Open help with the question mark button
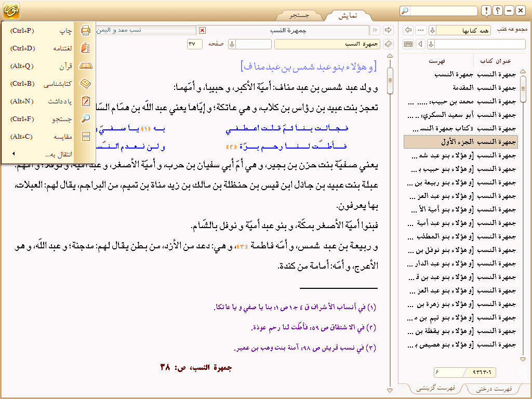 (x=497, y=11)
